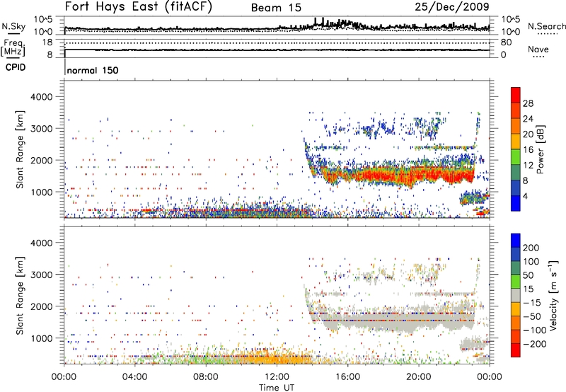Click the date '25/Dec/2009'

click(x=452, y=6)
